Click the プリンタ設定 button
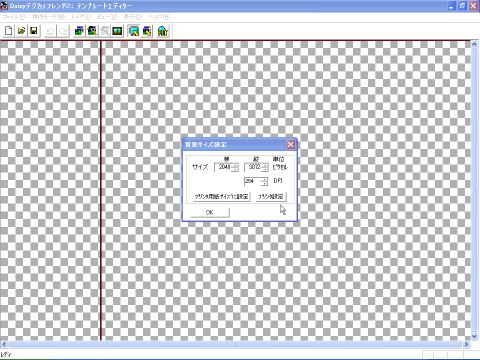The height and width of the screenshot is (360, 480). 271,197
